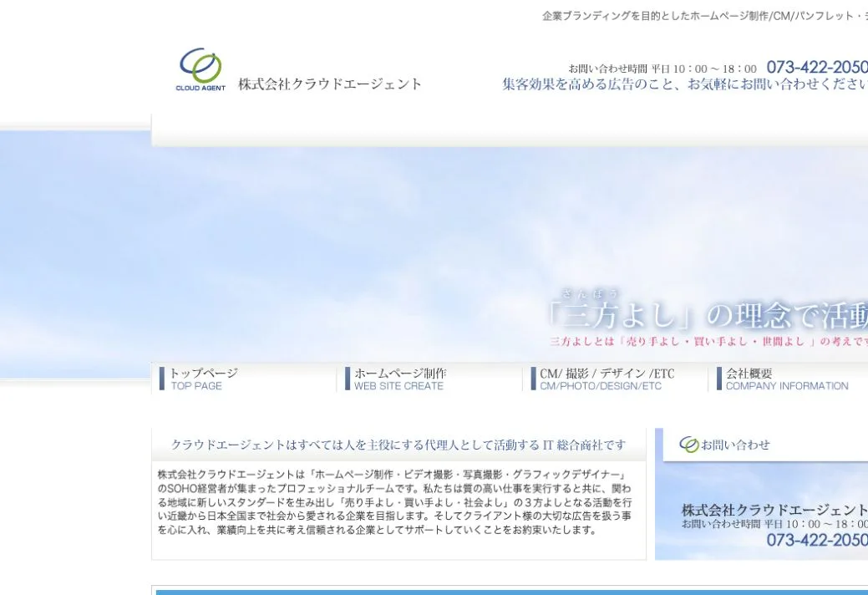Click 株式会社クラウドエージェント name in contact panel
Image resolution: width=868 pixels, height=595 pixels.
tap(774, 510)
